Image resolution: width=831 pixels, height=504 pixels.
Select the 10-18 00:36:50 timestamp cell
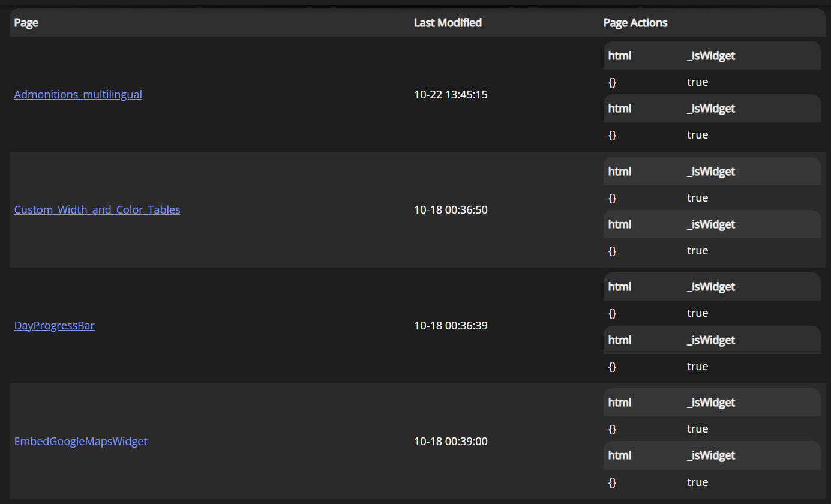[x=451, y=210]
